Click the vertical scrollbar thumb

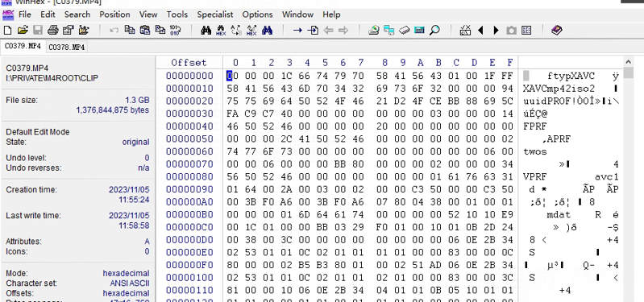628,72
